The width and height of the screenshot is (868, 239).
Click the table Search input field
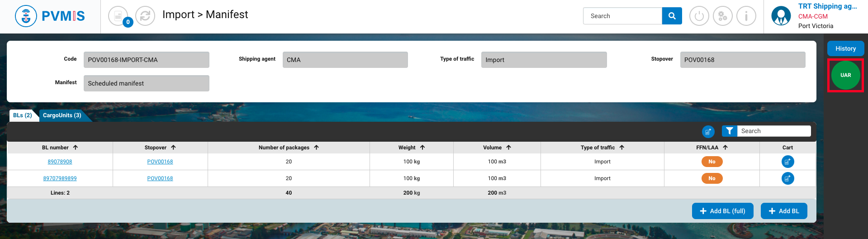[773, 131]
